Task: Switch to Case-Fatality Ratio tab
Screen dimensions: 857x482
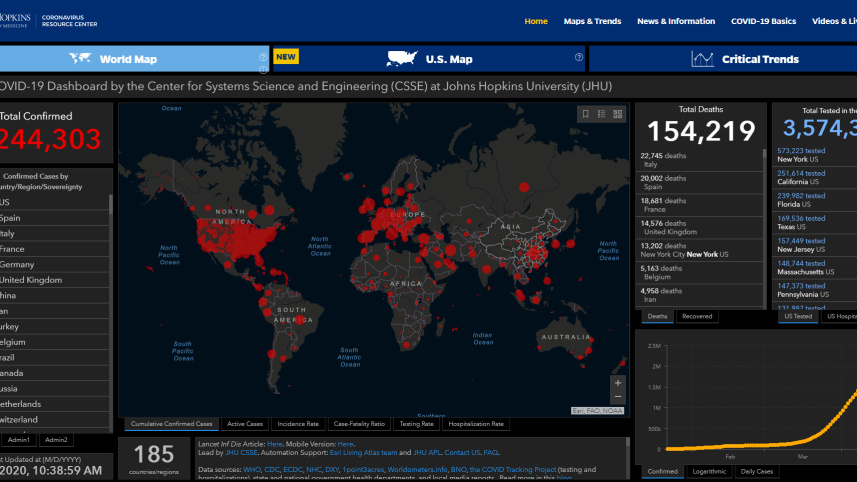Action: 358,424
